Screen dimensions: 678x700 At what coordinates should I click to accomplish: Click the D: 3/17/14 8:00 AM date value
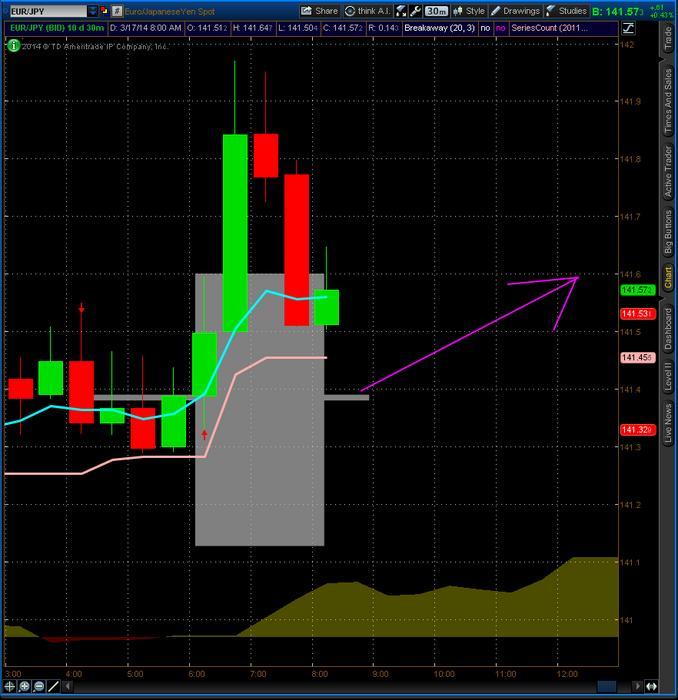pyautogui.click(x=145, y=28)
